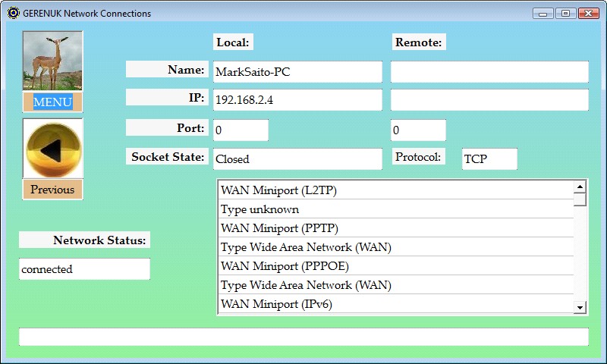Click the Protocol field showing TCP

[489, 159]
